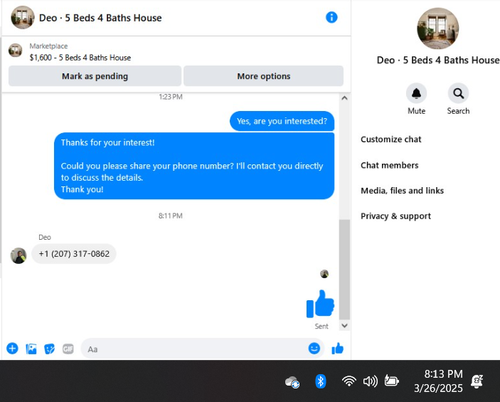The height and width of the screenshot is (402, 500).
Task: Click Marketplace listing thumbnail in banner
Action: point(15,50)
